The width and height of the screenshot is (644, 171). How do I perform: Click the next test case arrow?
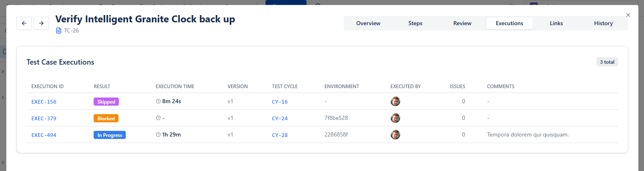point(41,23)
